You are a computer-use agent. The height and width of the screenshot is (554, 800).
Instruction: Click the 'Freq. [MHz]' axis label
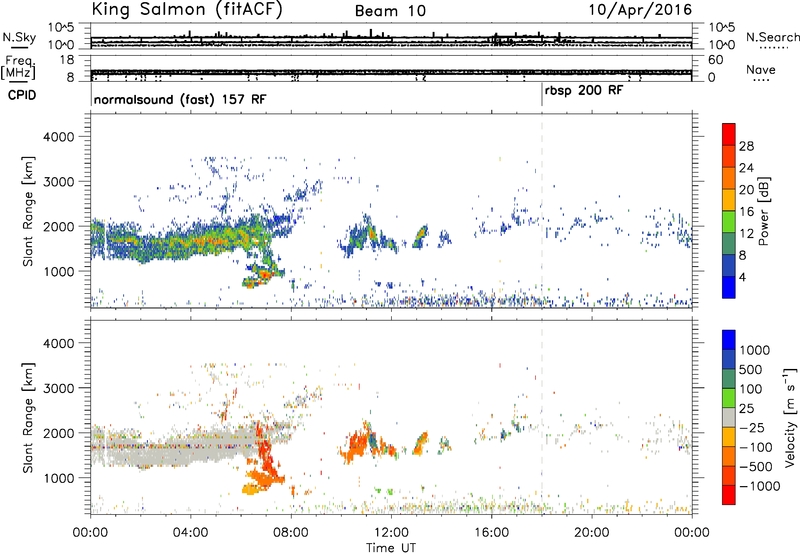click(19, 67)
